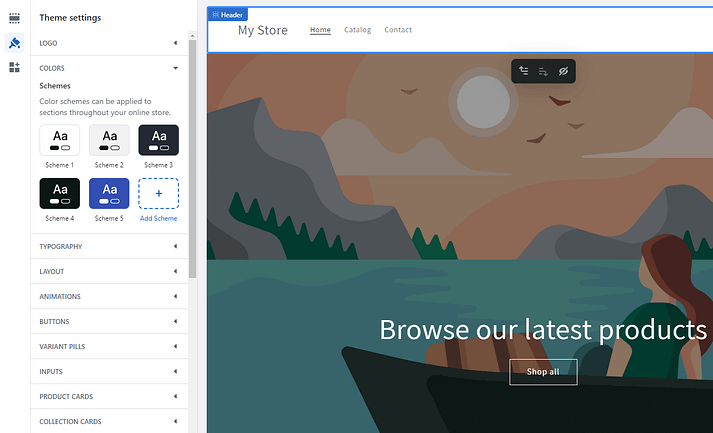Expand the Typography settings section
713x433 pixels.
click(108, 246)
